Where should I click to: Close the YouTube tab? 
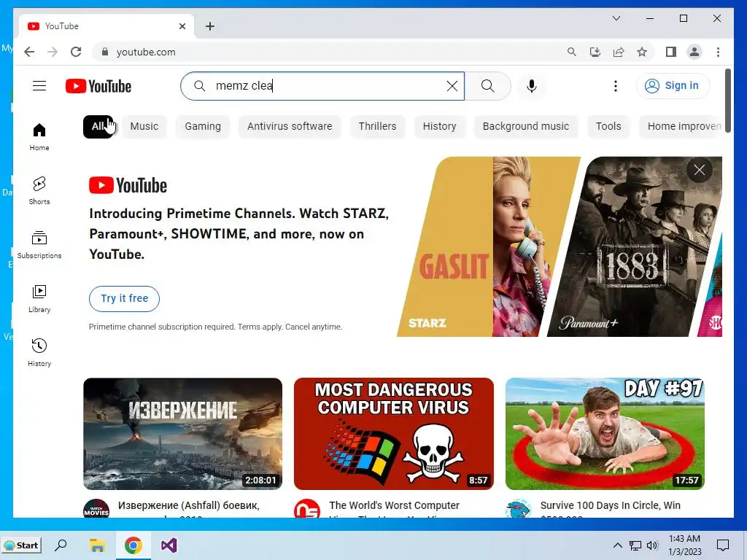click(x=182, y=26)
